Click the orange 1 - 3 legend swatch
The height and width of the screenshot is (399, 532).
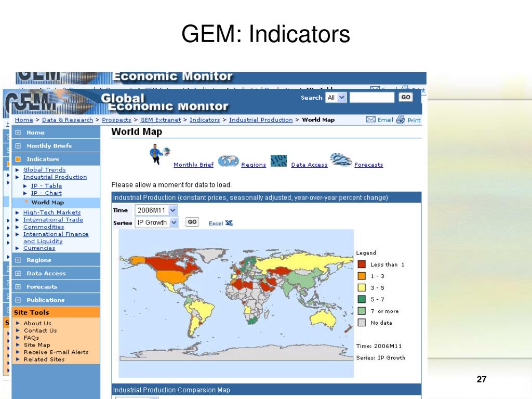362,276
